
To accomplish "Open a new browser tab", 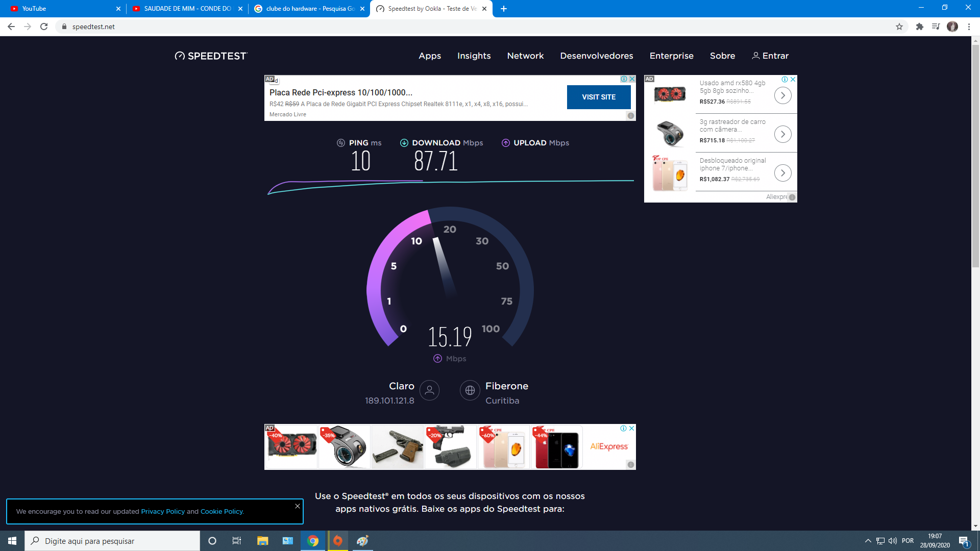I will point(504,9).
